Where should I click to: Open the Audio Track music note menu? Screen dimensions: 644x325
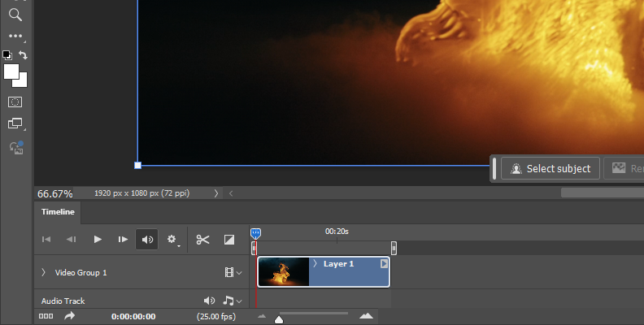click(233, 301)
